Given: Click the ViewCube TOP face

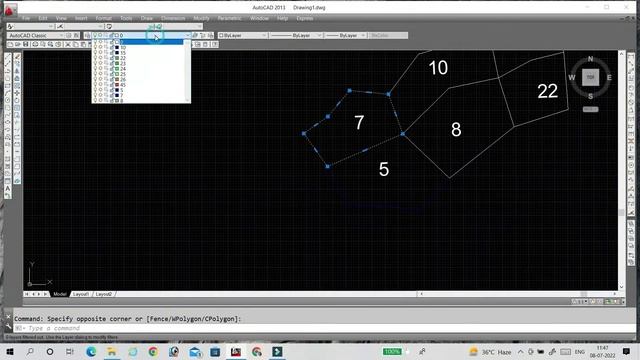Looking at the screenshot, I should tap(590, 77).
